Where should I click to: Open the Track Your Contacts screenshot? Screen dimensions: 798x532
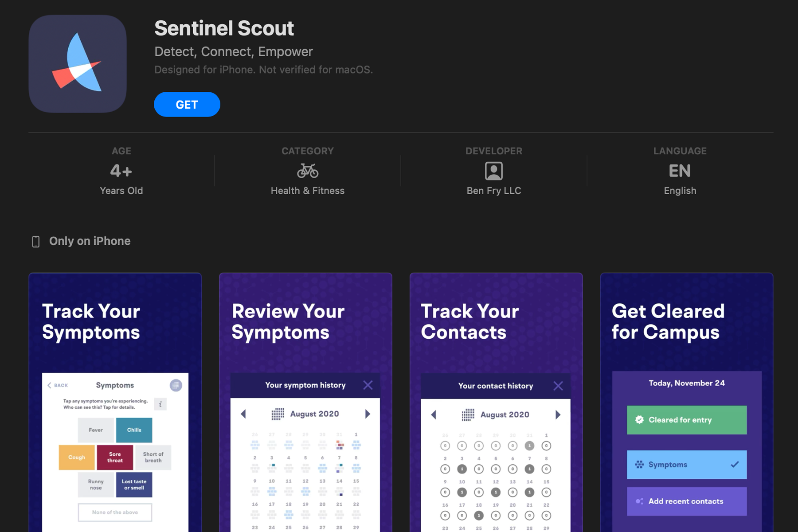tap(496, 403)
